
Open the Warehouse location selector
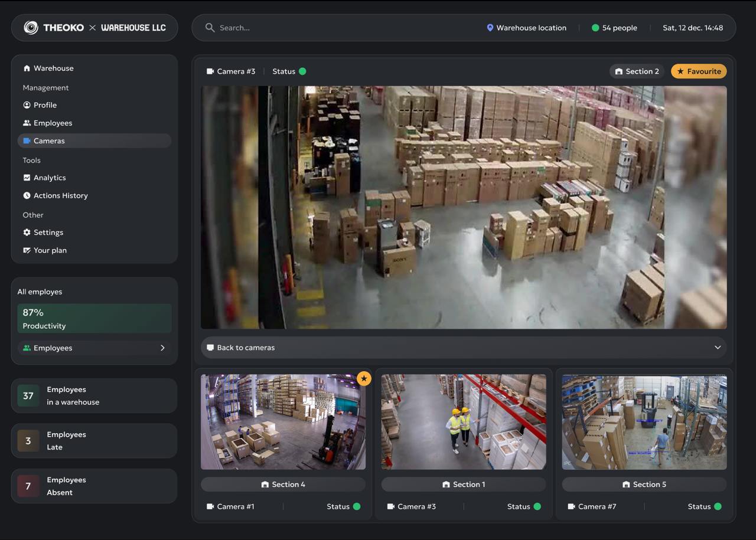coord(526,28)
